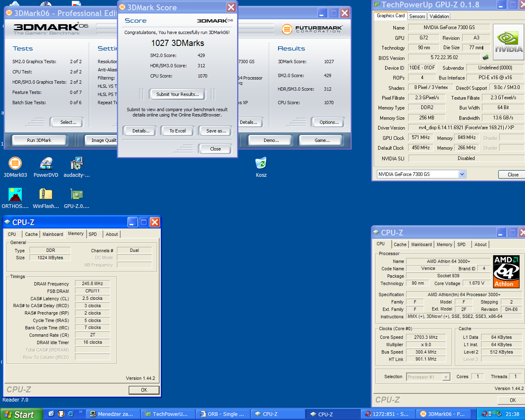Click the second quick launch icon in the taskbar
Viewport: 525px width, 420px height.
pos(61,414)
